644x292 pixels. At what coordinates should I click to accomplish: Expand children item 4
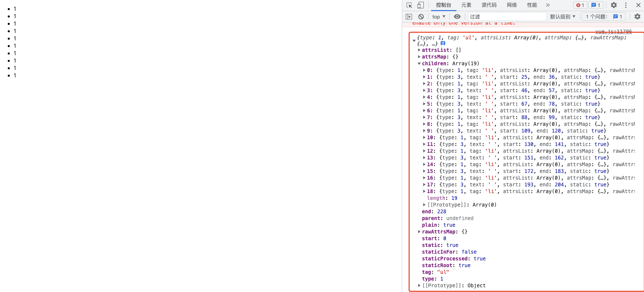pos(424,97)
